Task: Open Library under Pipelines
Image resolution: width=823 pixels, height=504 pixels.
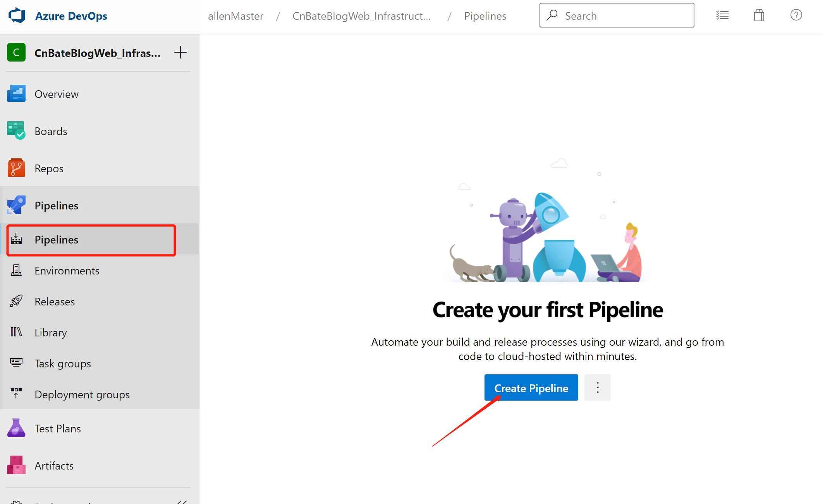Action: (100, 333)
